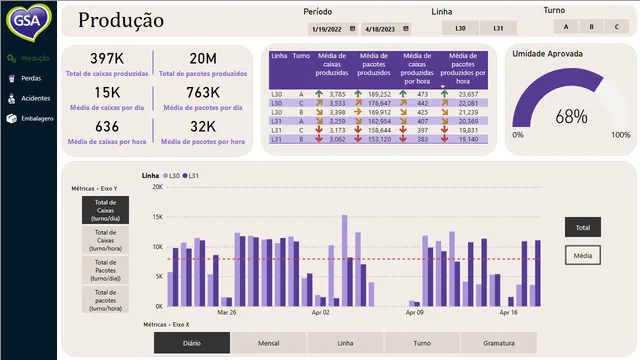
Task: Select table cell value 162,954
Action: point(380,121)
